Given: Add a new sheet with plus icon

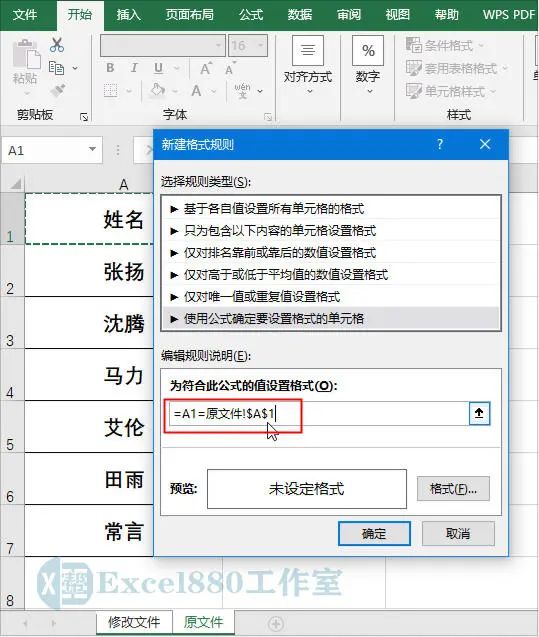Looking at the screenshot, I should pos(276,623).
